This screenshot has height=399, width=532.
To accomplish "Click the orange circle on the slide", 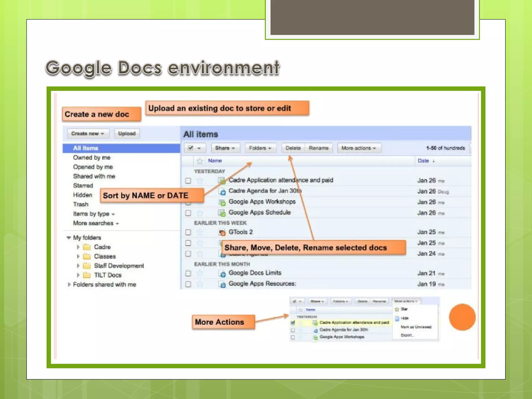I will click(x=462, y=317).
